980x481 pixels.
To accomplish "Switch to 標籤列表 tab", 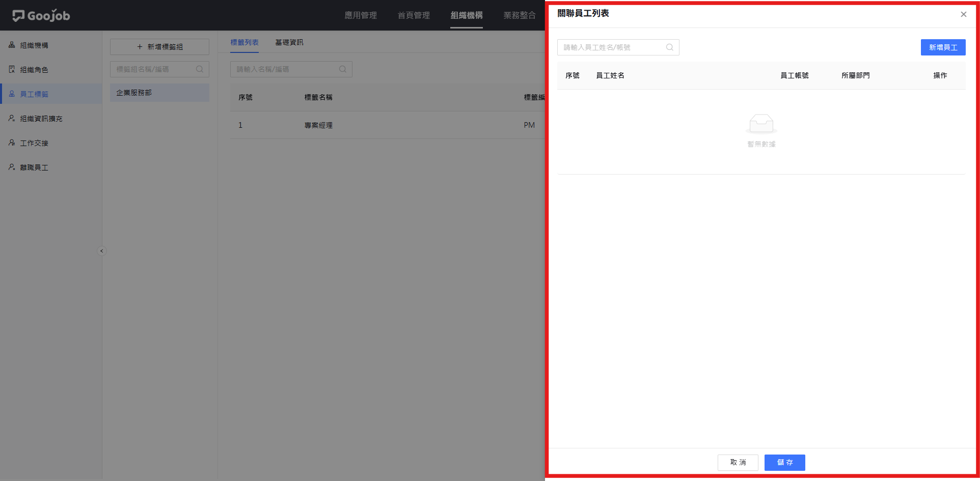I will (x=244, y=42).
